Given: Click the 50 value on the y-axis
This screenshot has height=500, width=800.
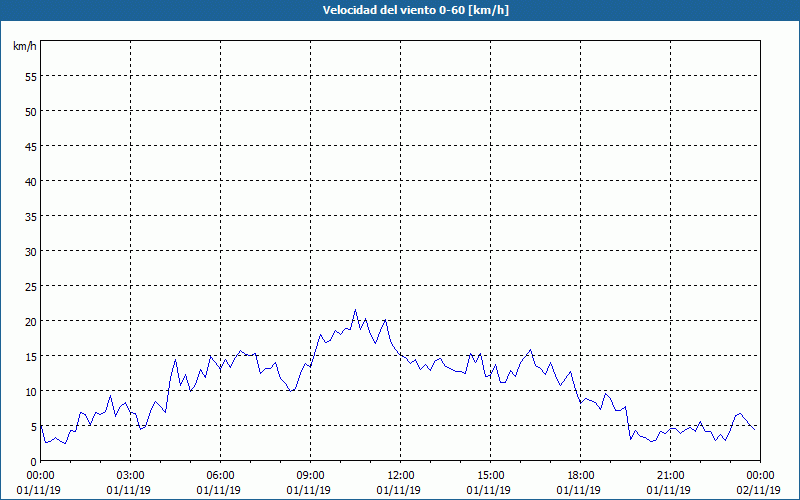Looking at the screenshot, I should 31,111.
